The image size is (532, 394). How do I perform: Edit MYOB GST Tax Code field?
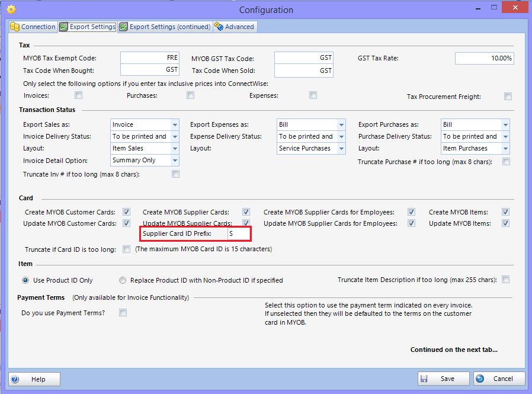[x=304, y=58]
